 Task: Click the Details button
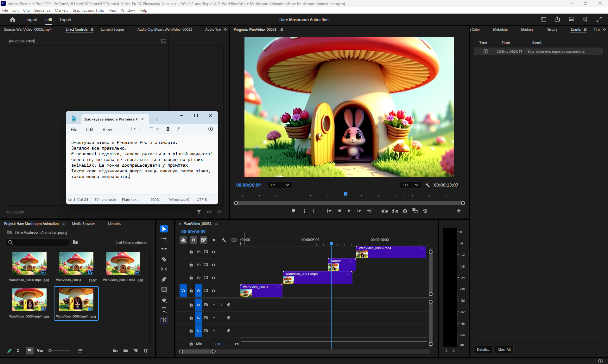tap(483, 349)
